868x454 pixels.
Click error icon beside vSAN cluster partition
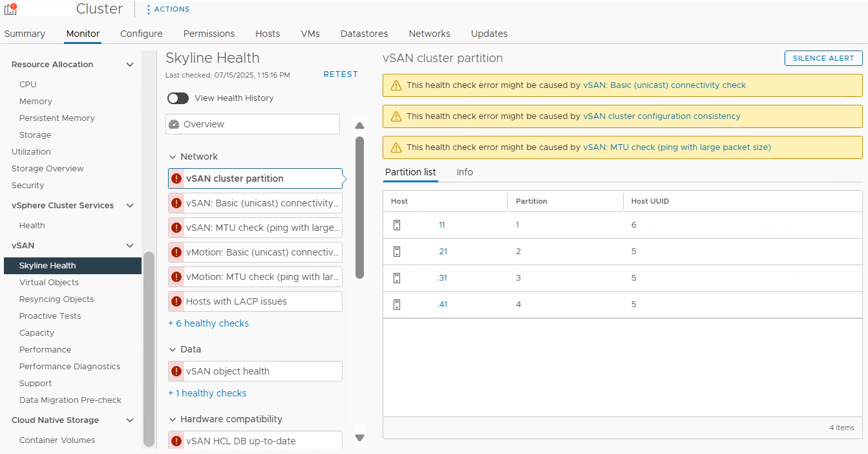[x=176, y=178]
